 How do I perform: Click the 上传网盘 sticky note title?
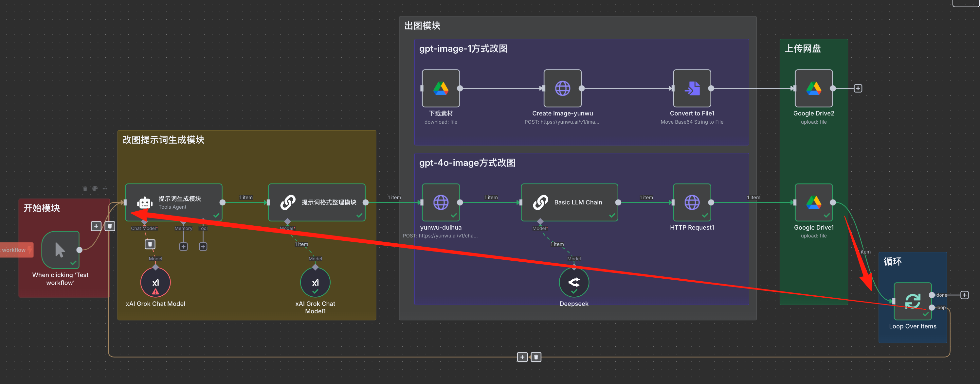point(802,48)
